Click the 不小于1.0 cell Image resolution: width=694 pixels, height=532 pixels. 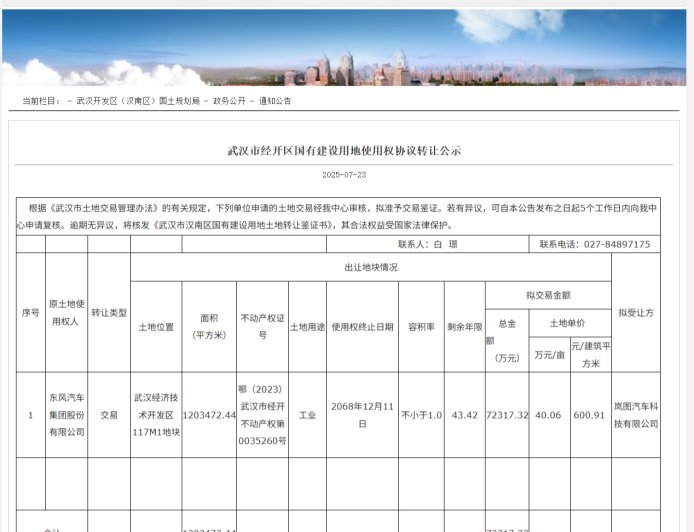tap(421, 415)
